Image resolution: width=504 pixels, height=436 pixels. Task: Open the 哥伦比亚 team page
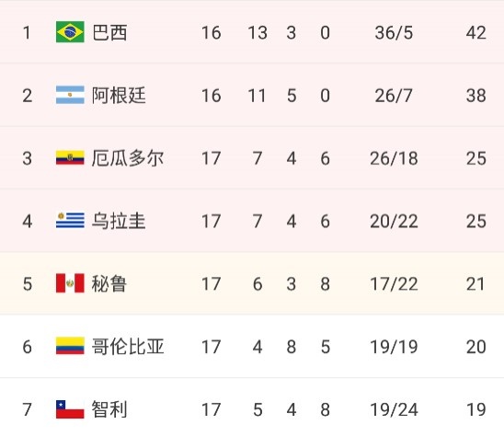click(x=128, y=347)
